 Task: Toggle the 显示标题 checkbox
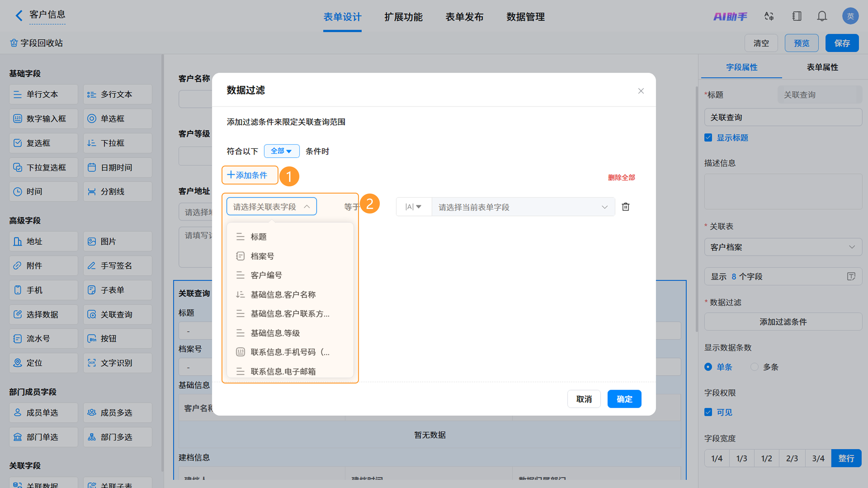tap(708, 137)
